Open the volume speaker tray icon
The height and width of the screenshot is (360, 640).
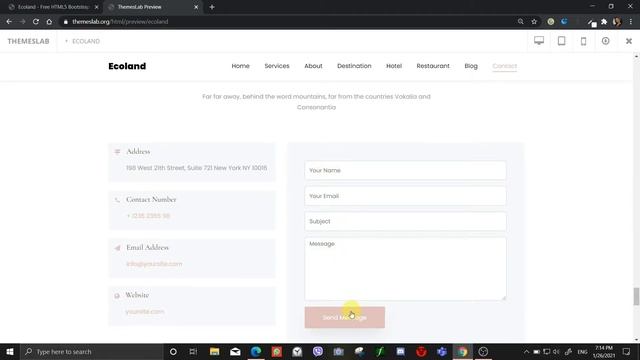click(x=556, y=352)
